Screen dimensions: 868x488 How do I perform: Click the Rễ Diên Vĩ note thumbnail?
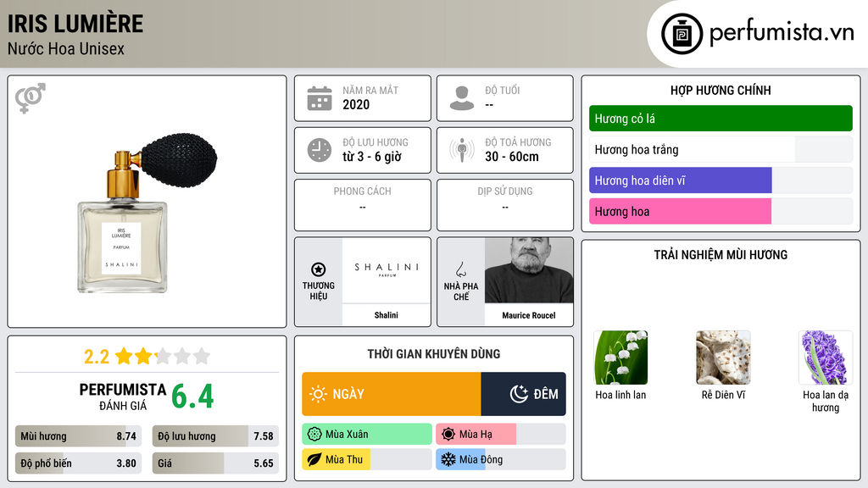723,358
